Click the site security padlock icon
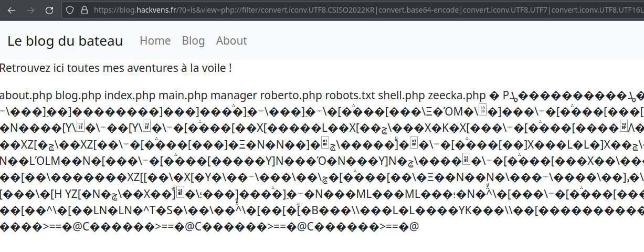644x252 pixels. [83, 10]
